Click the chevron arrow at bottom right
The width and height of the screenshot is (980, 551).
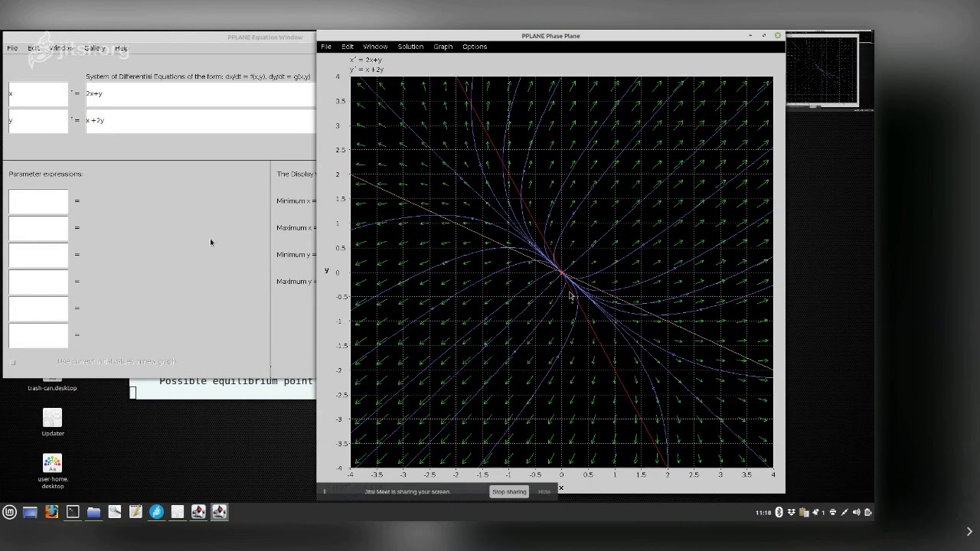(x=969, y=531)
